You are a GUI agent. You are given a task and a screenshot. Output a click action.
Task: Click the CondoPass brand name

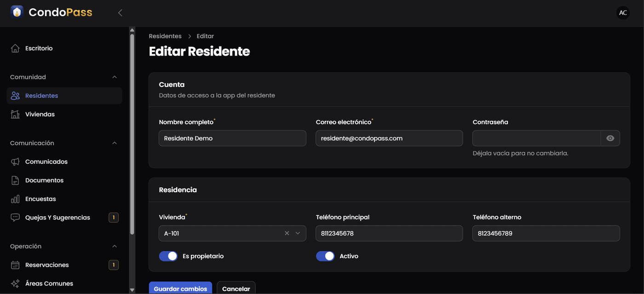pyautogui.click(x=60, y=12)
